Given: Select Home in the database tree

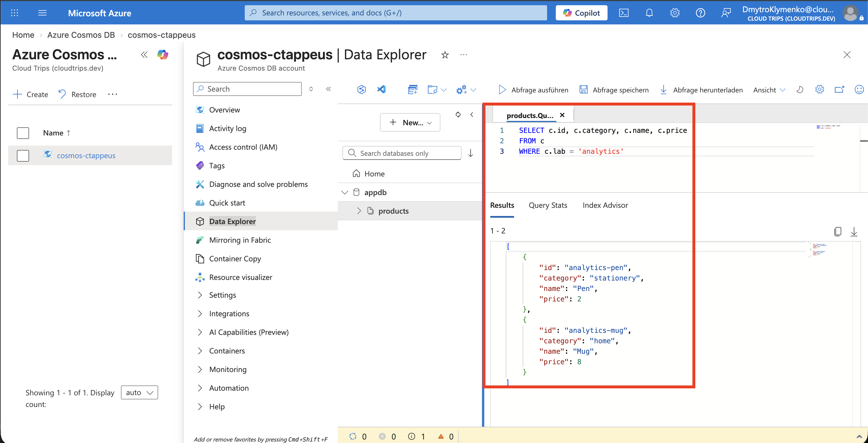Looking at the screenshot, I should click(x=374, y=174).
